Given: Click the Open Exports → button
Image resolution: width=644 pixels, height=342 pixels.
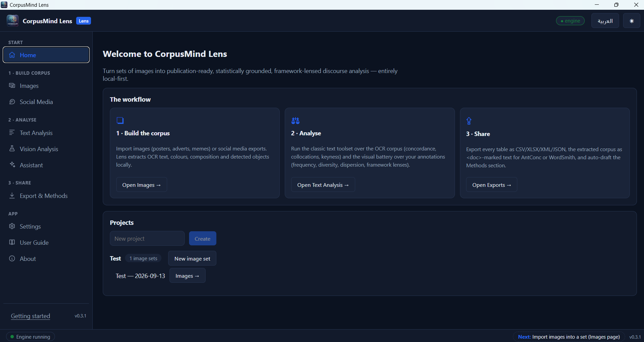Looking at the screenshot, I should [491, 185].
